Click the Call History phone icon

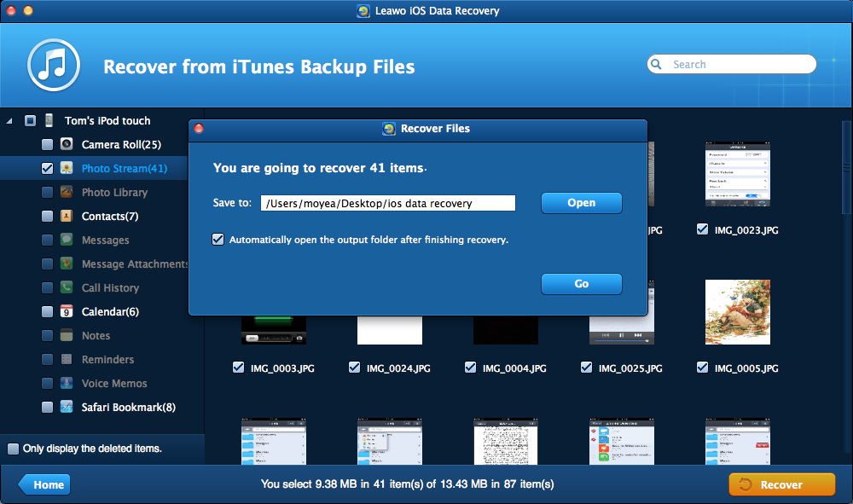[x=67, y=288]
